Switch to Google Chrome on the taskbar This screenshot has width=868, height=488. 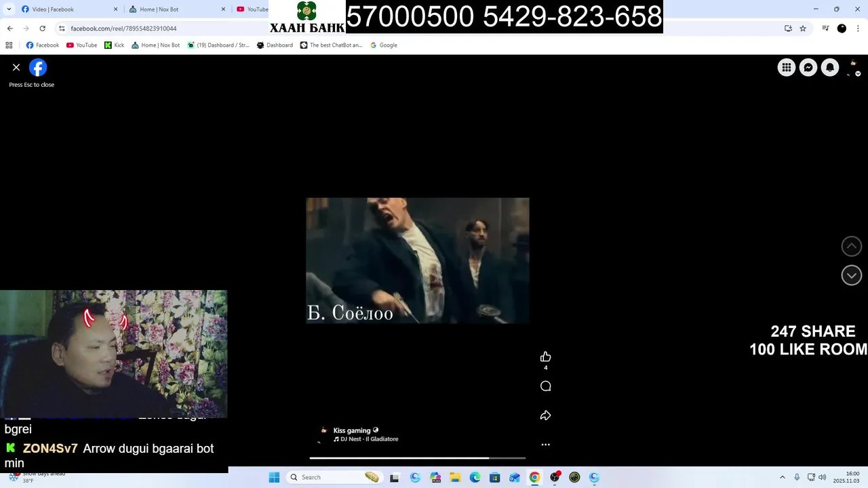click(534, 477)
